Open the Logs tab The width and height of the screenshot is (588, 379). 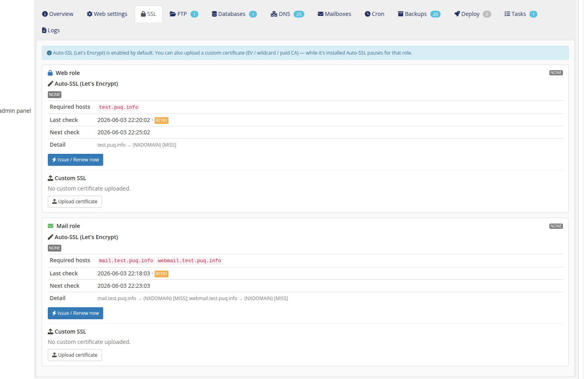[x=51, y=30]
